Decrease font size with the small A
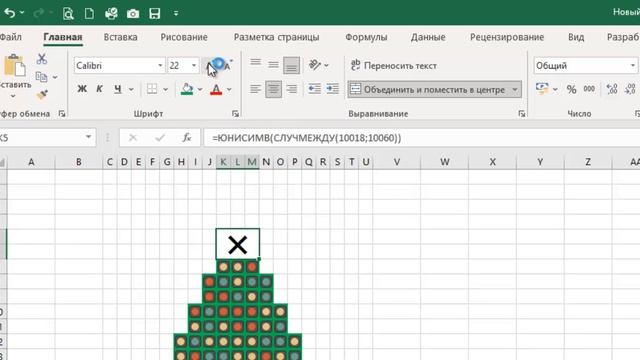Screen dimensions: 640x360 pyautogui.click(x=227, y=65)
